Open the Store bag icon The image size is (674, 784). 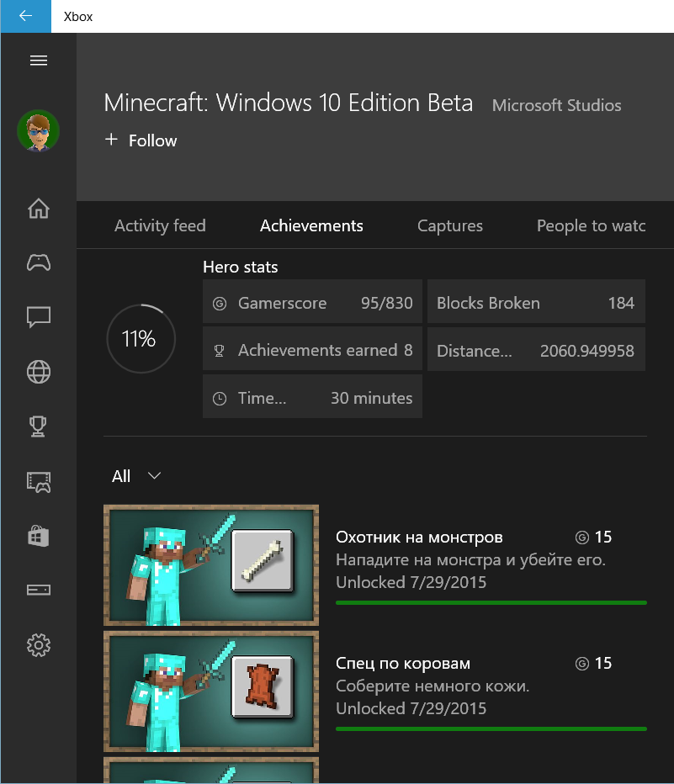click(39, 536)
